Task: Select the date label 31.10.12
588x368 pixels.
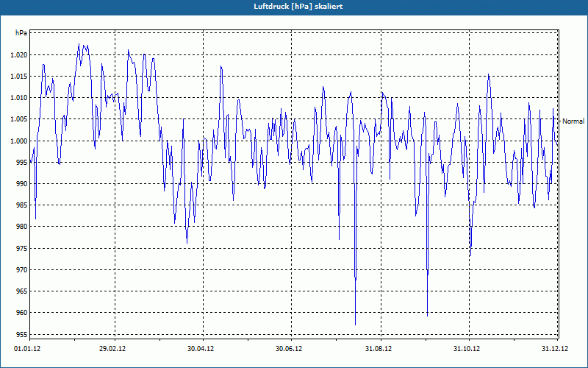Action: (x=467, y=349)
